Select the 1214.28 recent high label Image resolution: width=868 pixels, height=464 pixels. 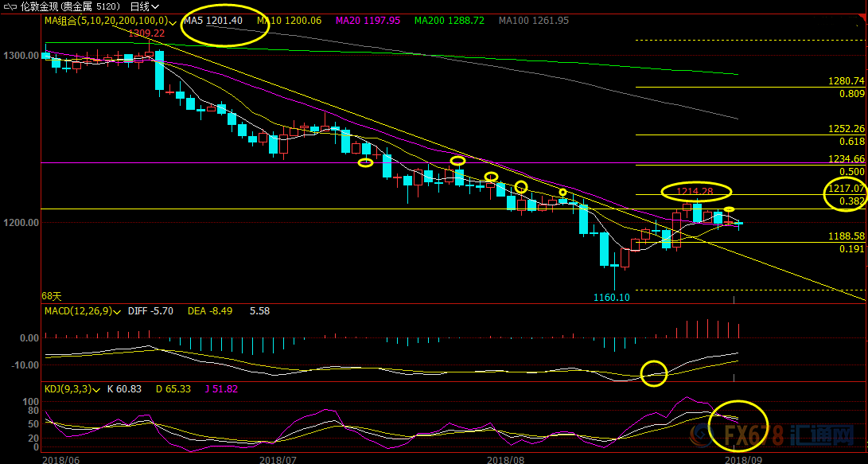pyautogui.click(x=695, y=191)
